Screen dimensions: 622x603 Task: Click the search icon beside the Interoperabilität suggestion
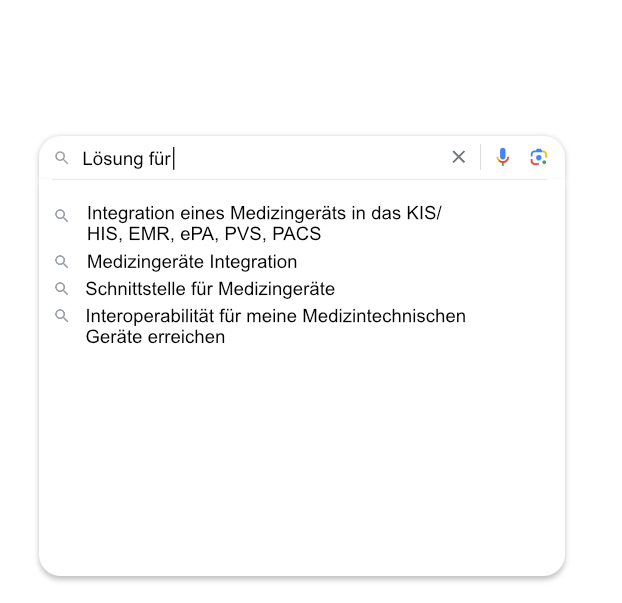61,316
